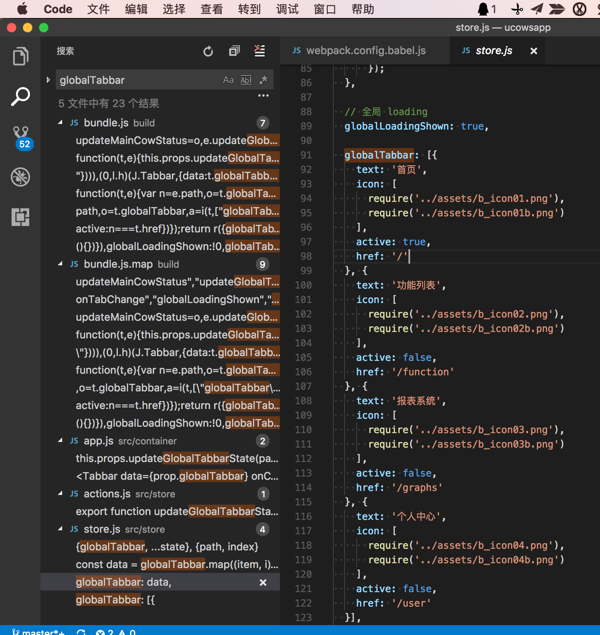600x635 pixels.
Task: Toggle search details with the ellipsis button
Action: 263,96
